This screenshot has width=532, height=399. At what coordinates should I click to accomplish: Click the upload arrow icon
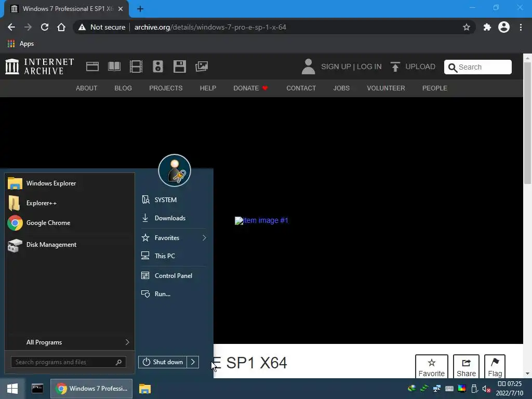click(395, 67)
